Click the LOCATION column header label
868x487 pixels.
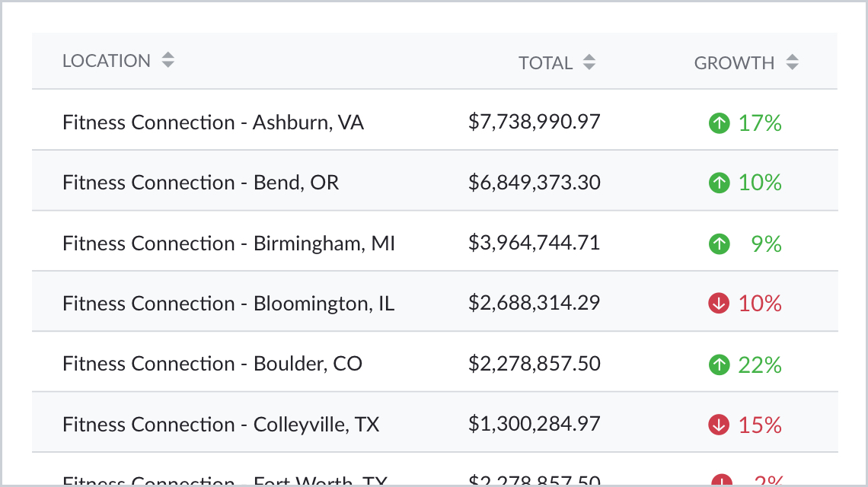coord(107,61)
